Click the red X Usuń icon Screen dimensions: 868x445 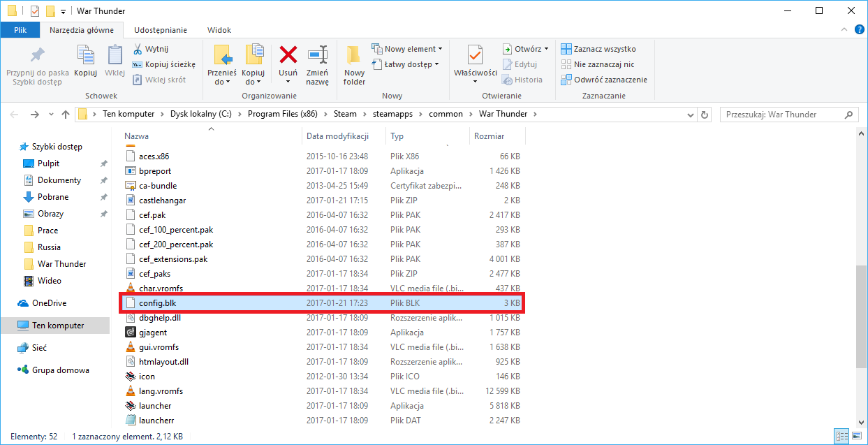tap(288, 54)
